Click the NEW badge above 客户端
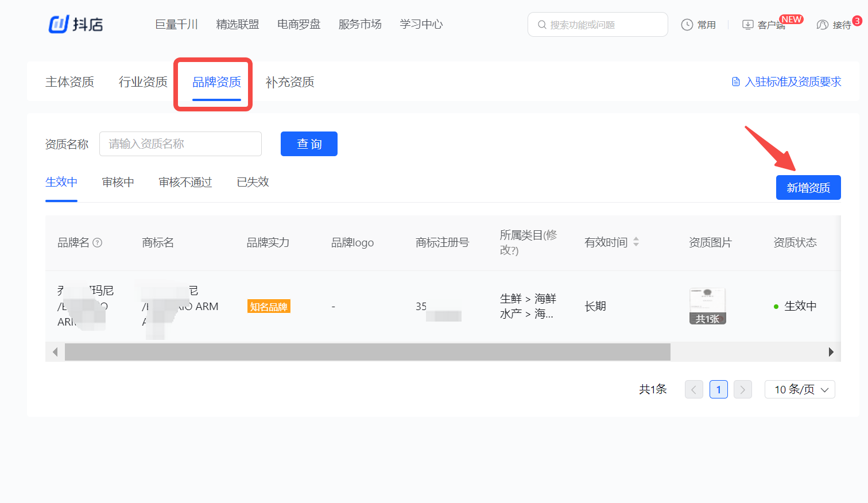Screen dimensions: 868x503 coord(792,18)
